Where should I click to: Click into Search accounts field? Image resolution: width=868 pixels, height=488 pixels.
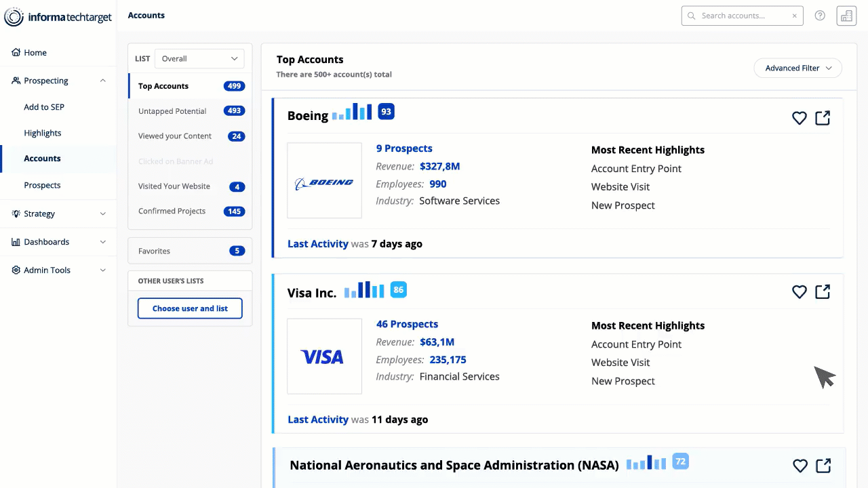tap(742, 16)
